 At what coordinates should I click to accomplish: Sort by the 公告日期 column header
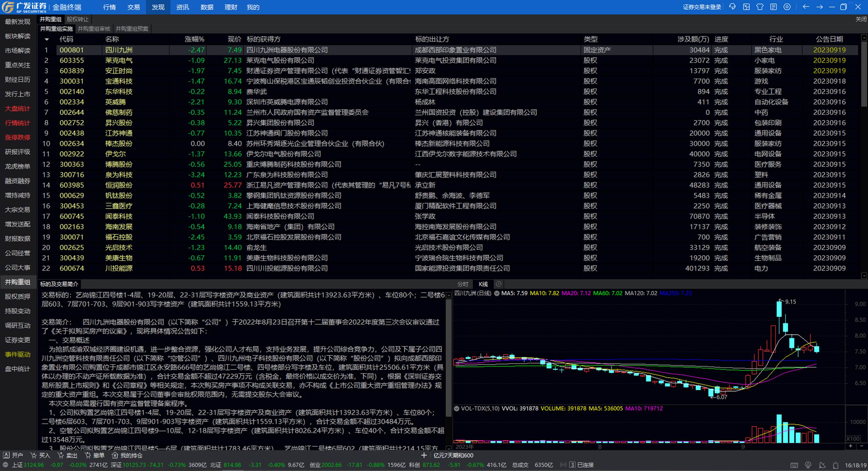click(829, 40)
